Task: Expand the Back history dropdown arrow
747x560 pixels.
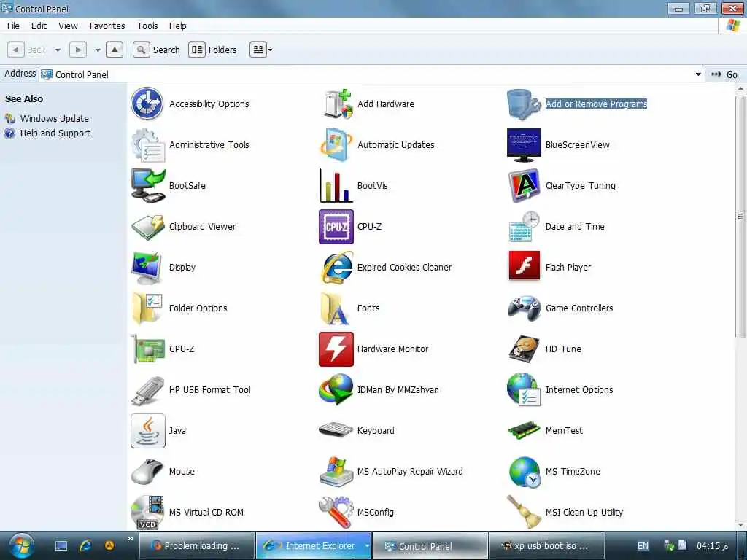Action: (58, 50)
